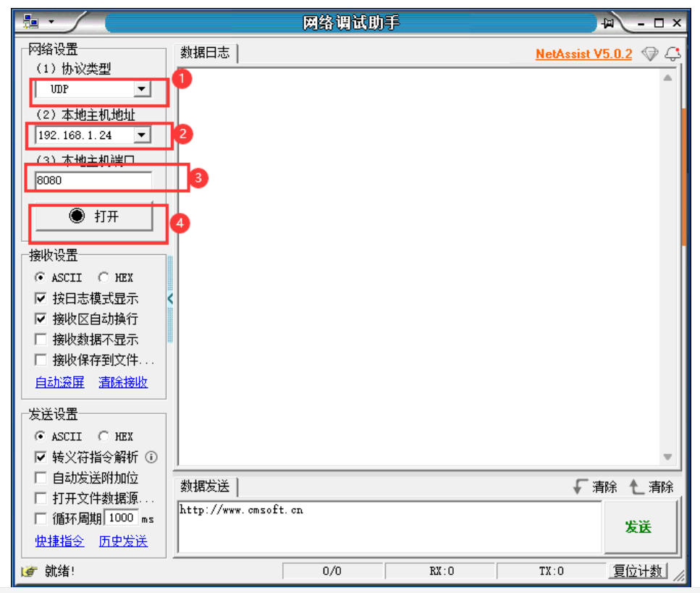Pin the window on top
This screenshot has width=700, height=593.
point(607,22)
